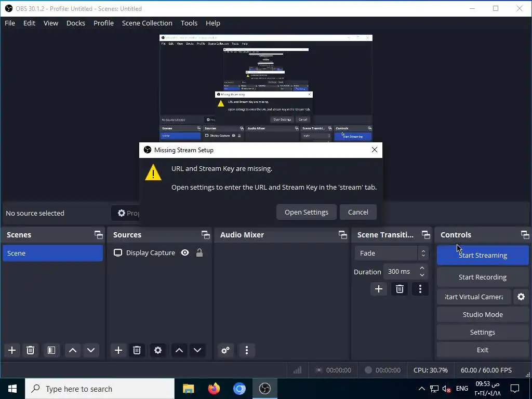Image resolution: width=532 pixels, height=399 pixels.
Task: Click the yellow warning triangle icon
Action: coord(153,172)
